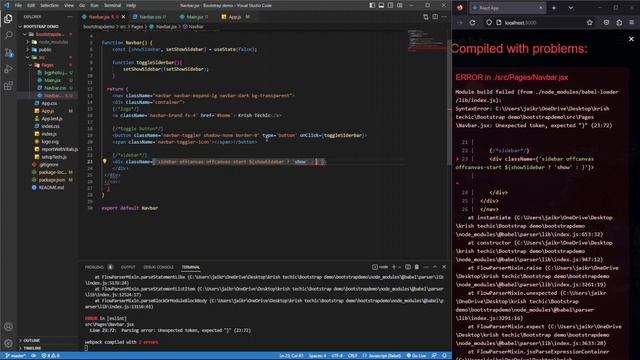Screen dimensions: 640x360
Task: Toggle Secondary Side Bar layout icon
Action: pos(391,5)
